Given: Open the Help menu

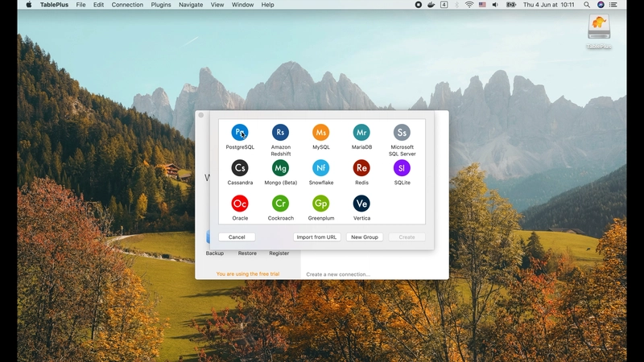Looking at the screenshot, I should tap(268, 5).
